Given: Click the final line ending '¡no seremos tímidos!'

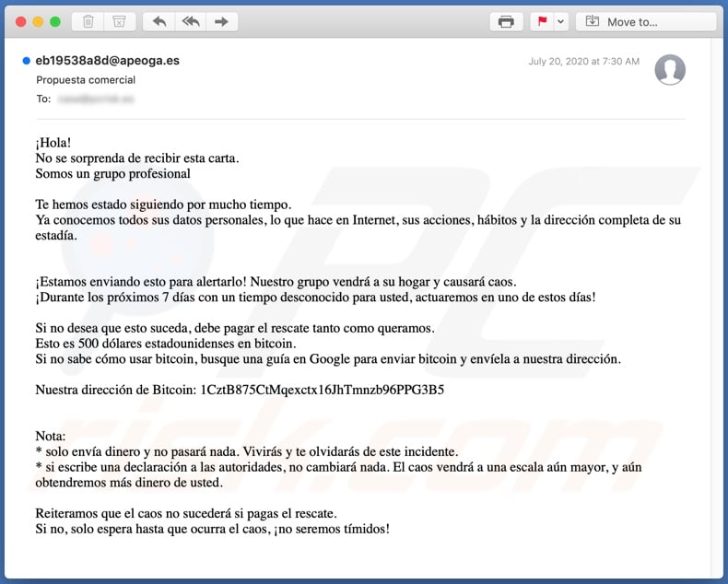Looking at the screenshot, I should pyautogui.click(x=213, y=530).
